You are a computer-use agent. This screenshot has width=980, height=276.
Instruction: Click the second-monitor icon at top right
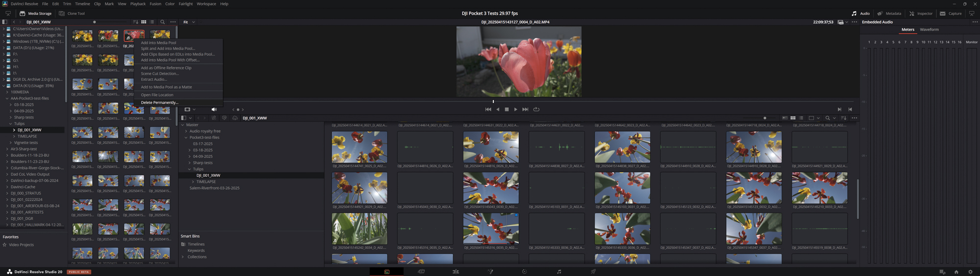tap(972, 13)
